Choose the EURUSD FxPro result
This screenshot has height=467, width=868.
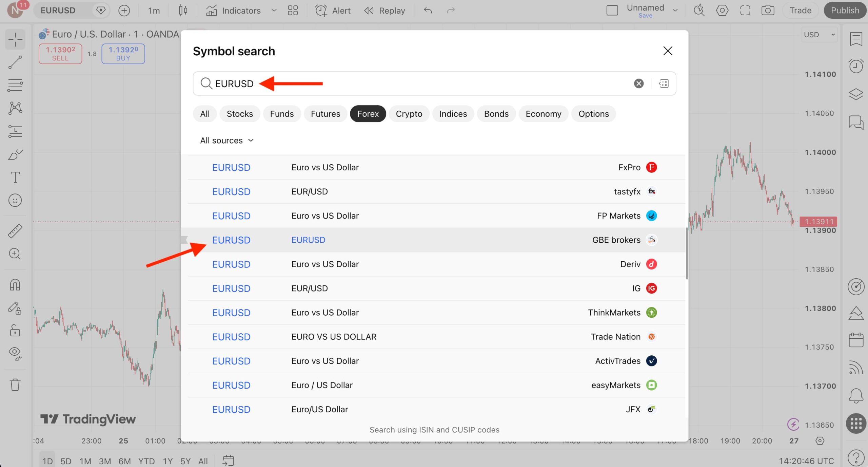(x=436, y=167)
